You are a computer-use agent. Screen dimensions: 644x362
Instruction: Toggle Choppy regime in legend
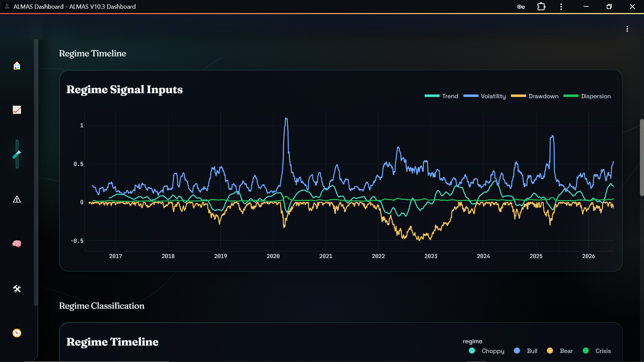(487, 351)
